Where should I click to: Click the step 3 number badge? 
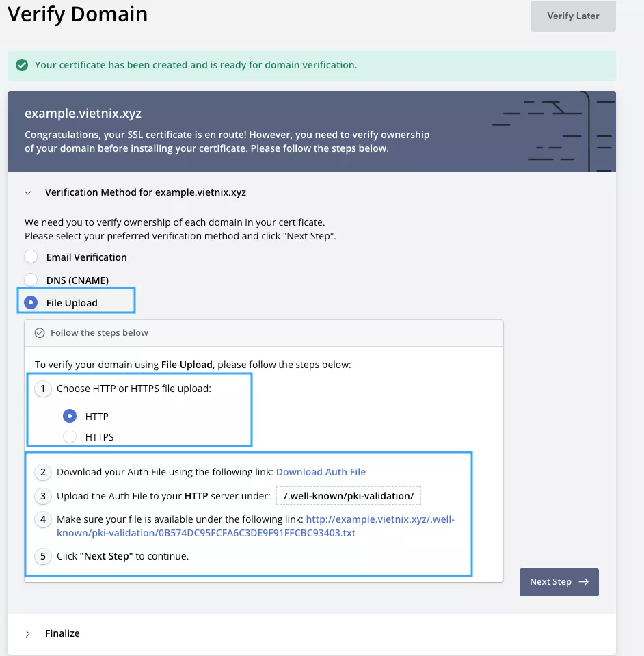[x=43, y=496]
